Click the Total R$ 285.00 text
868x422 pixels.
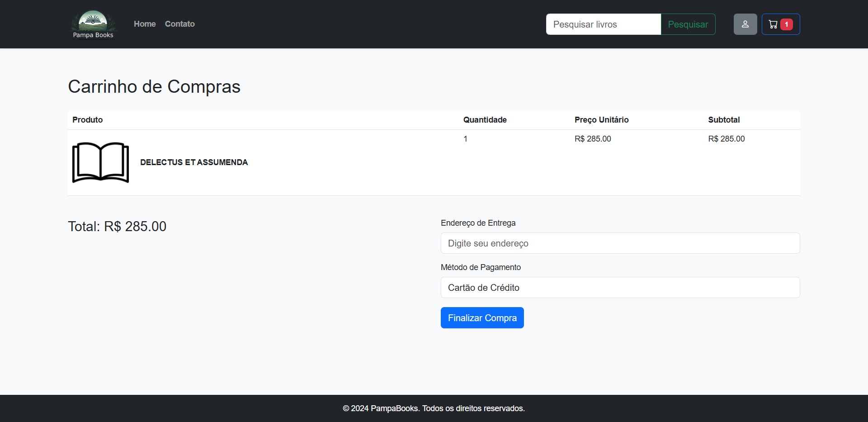coord(117,226)
